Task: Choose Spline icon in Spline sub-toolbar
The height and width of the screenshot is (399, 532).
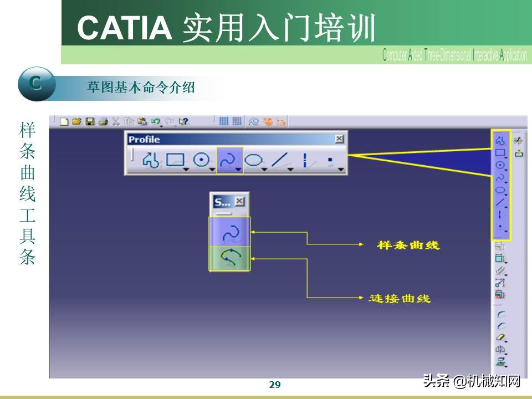Action: [x=230, y=232]
